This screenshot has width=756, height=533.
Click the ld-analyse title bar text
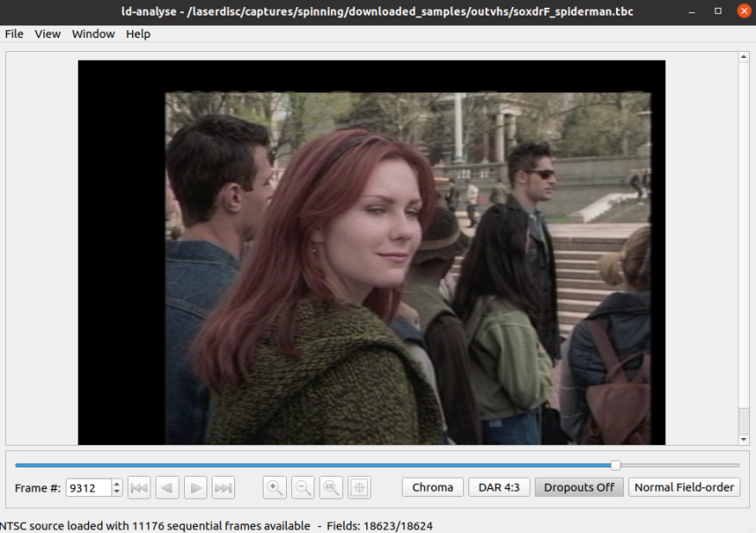[378, 11]
